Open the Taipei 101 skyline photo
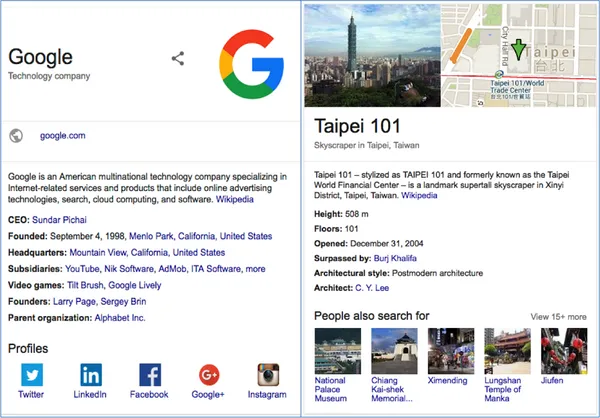The image size is (600, 418). click(x=372, y=56)
